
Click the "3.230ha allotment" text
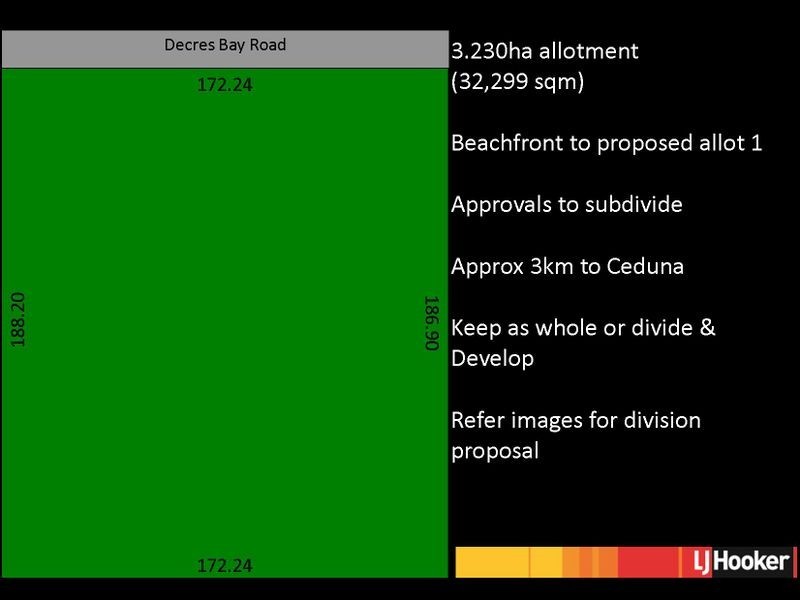click(544, 51)
